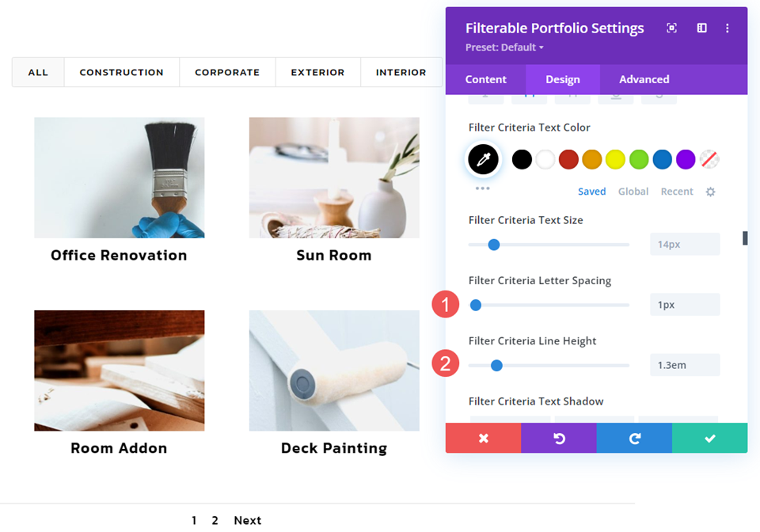Switch to the Content tab
This screenshot has width=760, height=532.
tap(486, 79)
